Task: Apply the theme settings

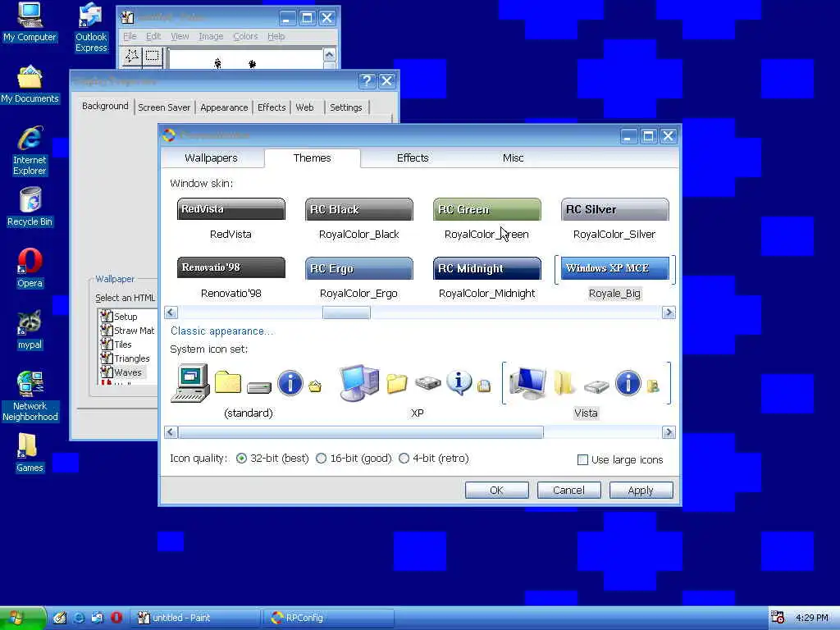Action: click(641, 491)
